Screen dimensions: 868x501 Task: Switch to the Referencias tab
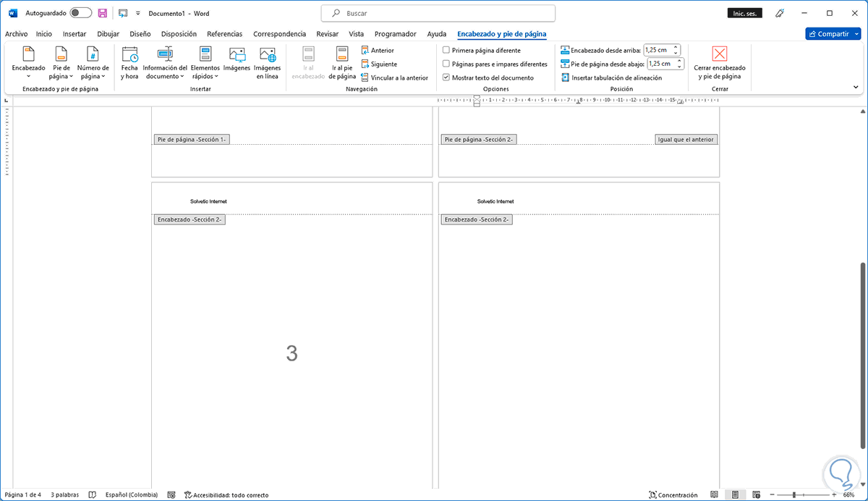pos(225,34)
